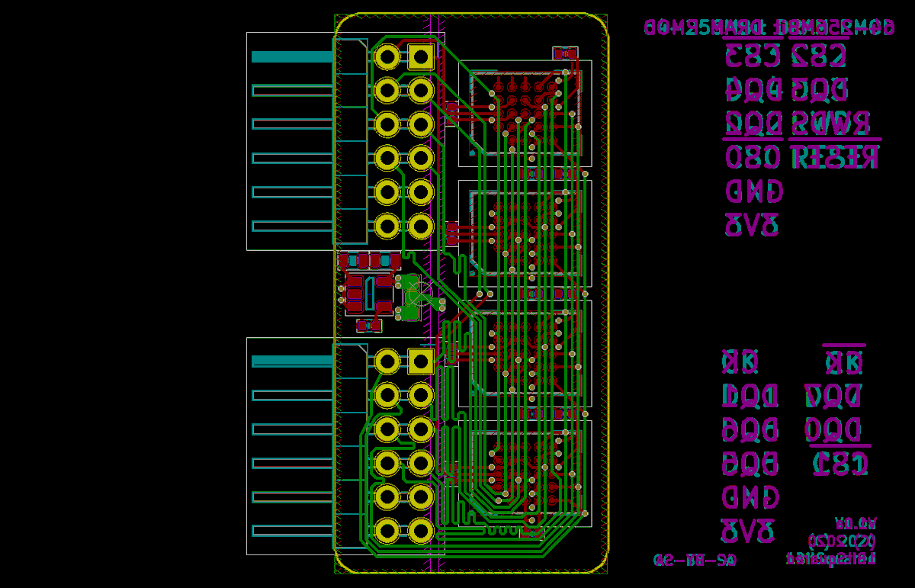
Task: Click the mirrored CS3 silkscreen label
Action: pos(753,55)
